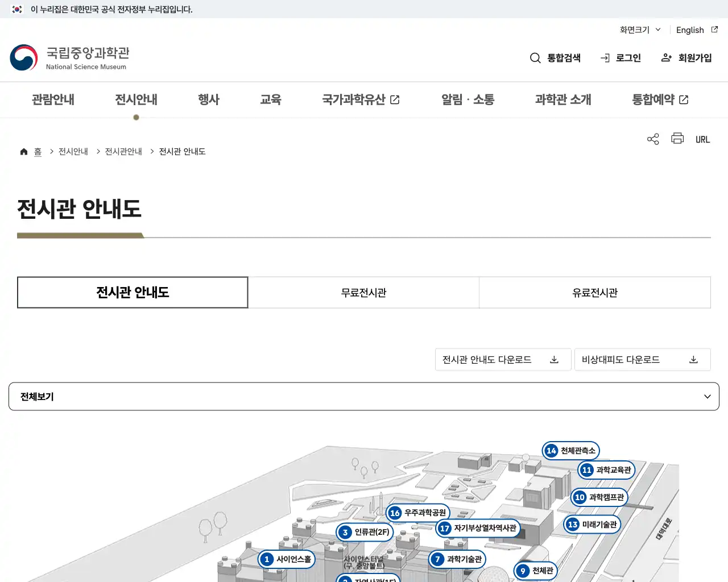Switch to the 무료전시관 tab
This screenshot has width=728, height=582.
[x=363, y=292]
